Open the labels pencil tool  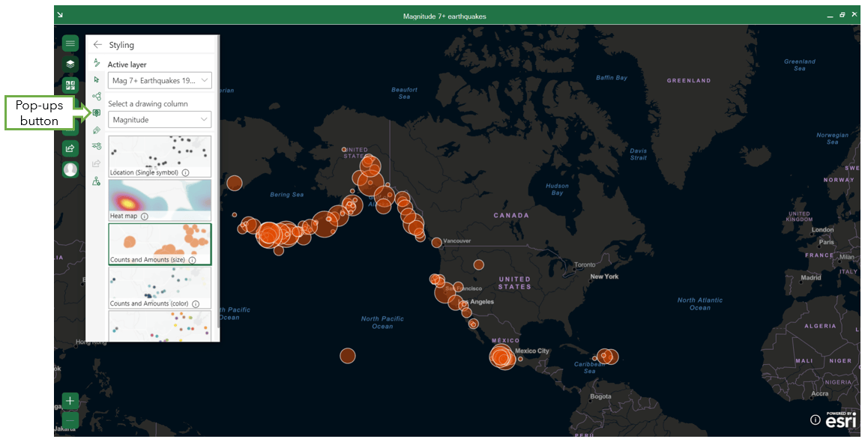(x=97, y=130)
